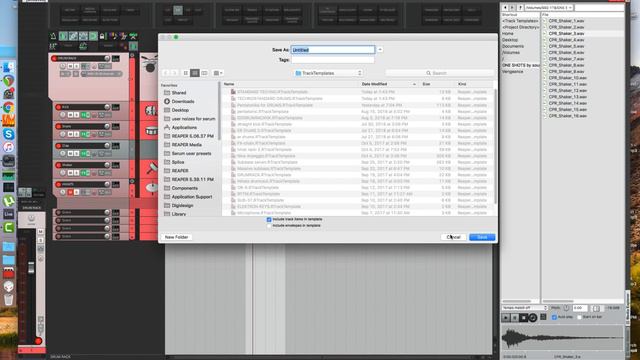Open uTorrent from the dock

pos(9,201)
